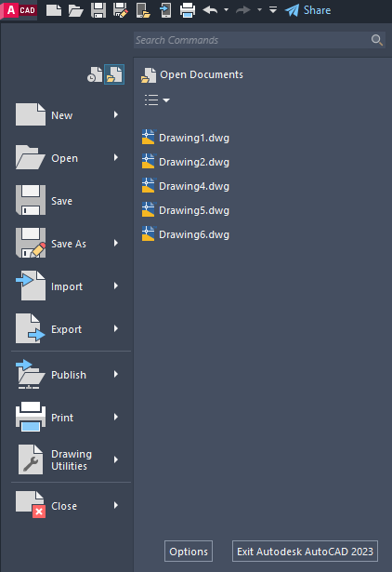Image resolution: width=392 pixels, height=572 pixels.
Task: Click the Save As icon in toolbar
Action: [121, 10]
